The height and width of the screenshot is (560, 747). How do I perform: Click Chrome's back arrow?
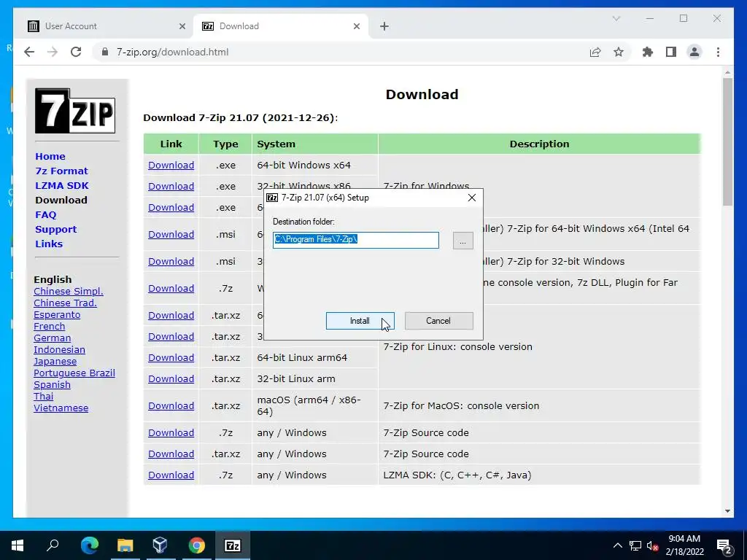pyautogui.click(x=29, y=52)
